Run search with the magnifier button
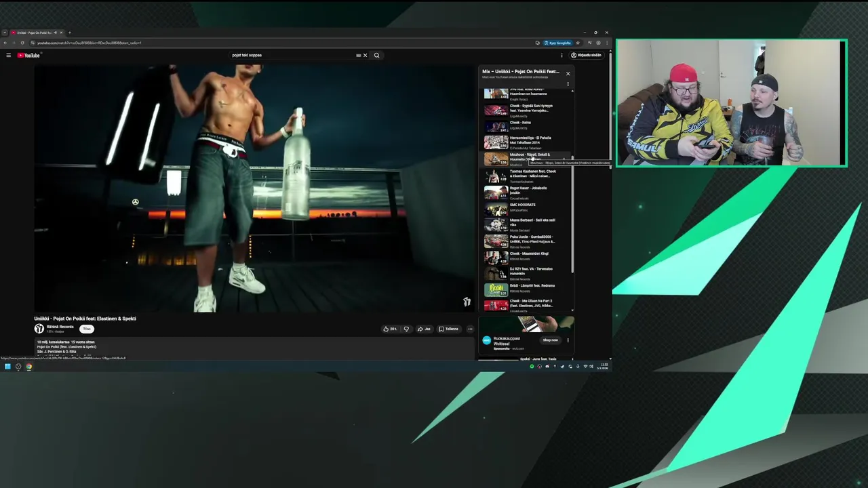This screenshot has width=868, height=488. pyautogui.click(x=377, y=56)
